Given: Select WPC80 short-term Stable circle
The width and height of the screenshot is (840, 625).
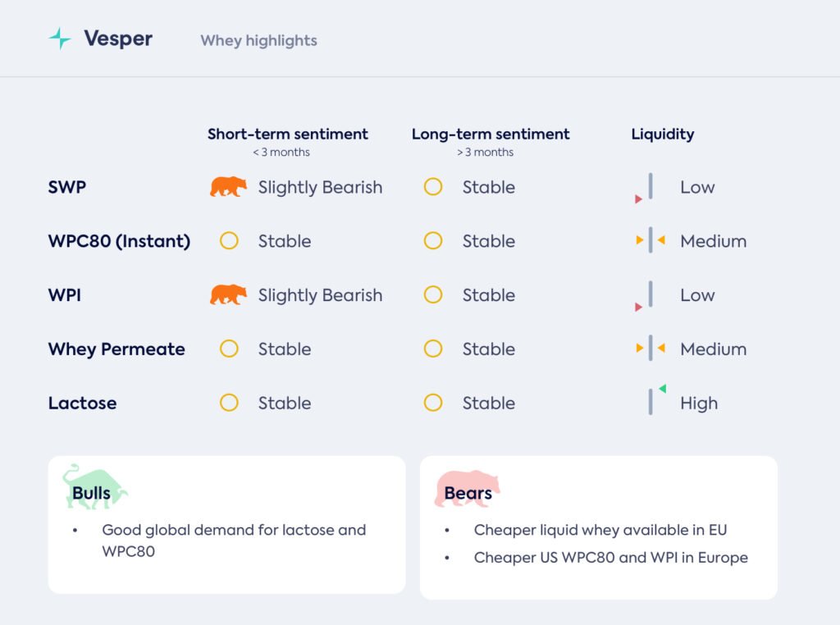Looking at the screenshot, I should [x=229, y=241].
